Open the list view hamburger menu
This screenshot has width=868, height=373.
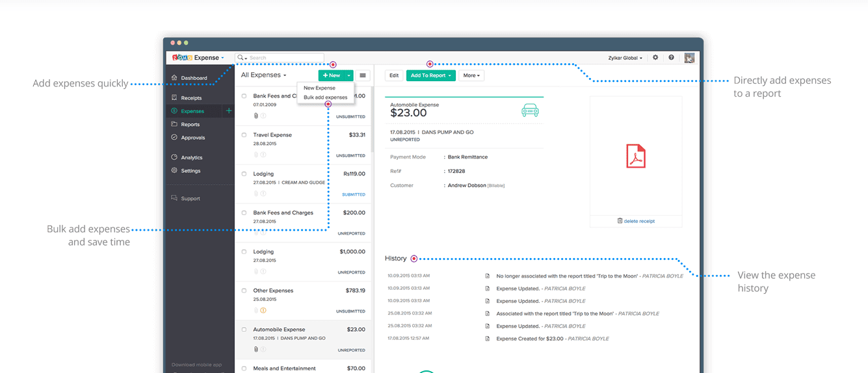click(363, 75)
